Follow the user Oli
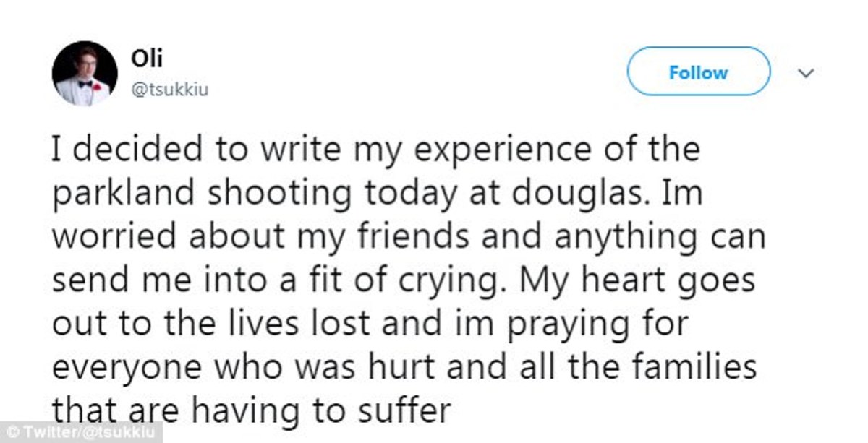 [x=698, y=72]
